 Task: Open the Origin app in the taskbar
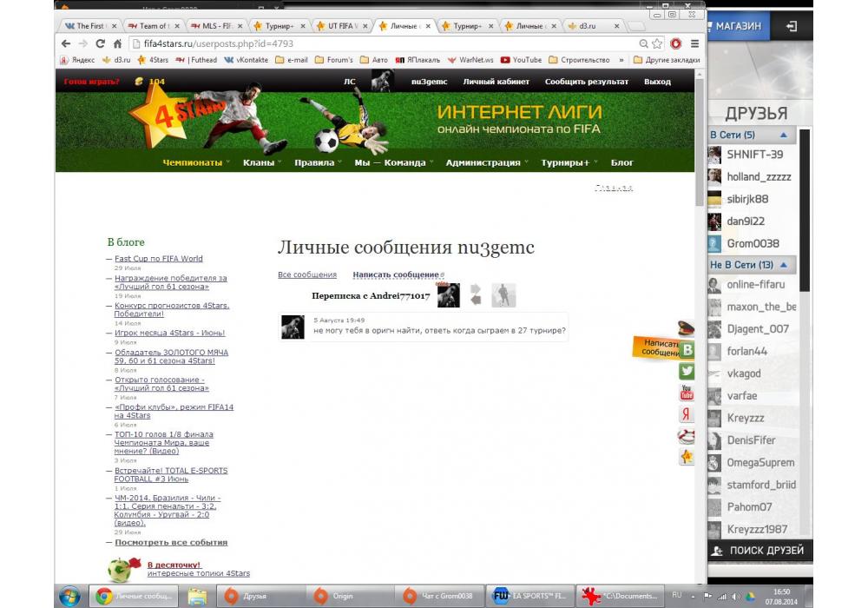click(x=331, y=596)
